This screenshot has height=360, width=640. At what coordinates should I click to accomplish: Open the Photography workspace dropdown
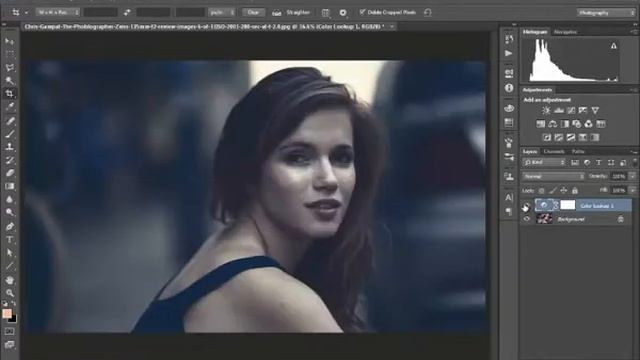point(606,13)
